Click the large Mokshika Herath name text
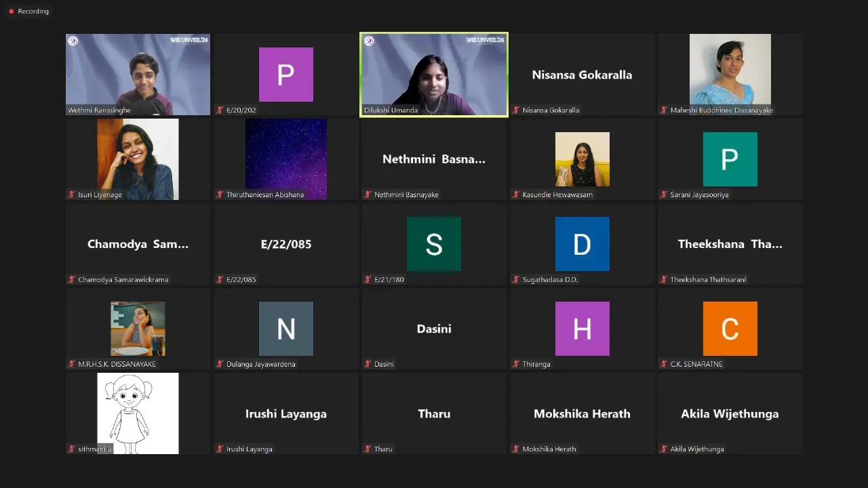Screen dimensions: 868x488 pos(582,413)
